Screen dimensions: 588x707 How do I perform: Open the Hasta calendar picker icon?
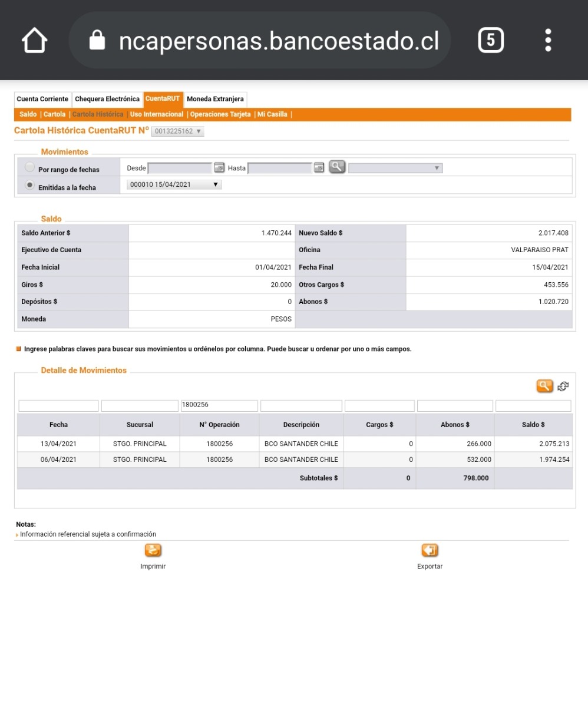(319, 168)
